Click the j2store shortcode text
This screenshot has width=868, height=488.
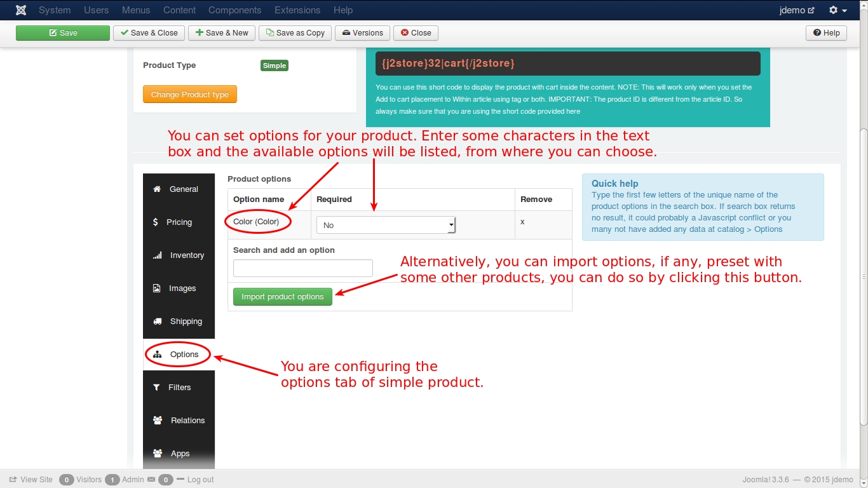(x=448, y=63)
